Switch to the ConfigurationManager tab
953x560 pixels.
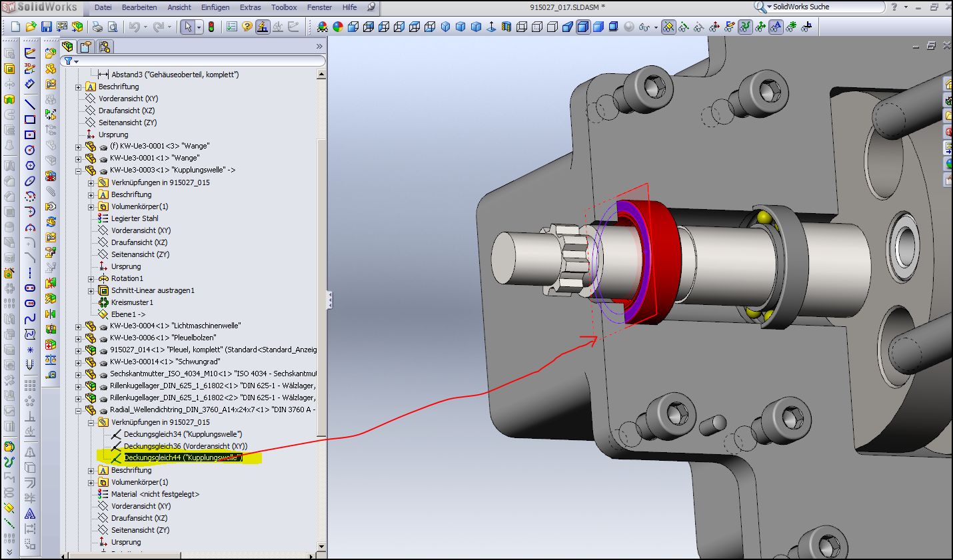(104, 47)
